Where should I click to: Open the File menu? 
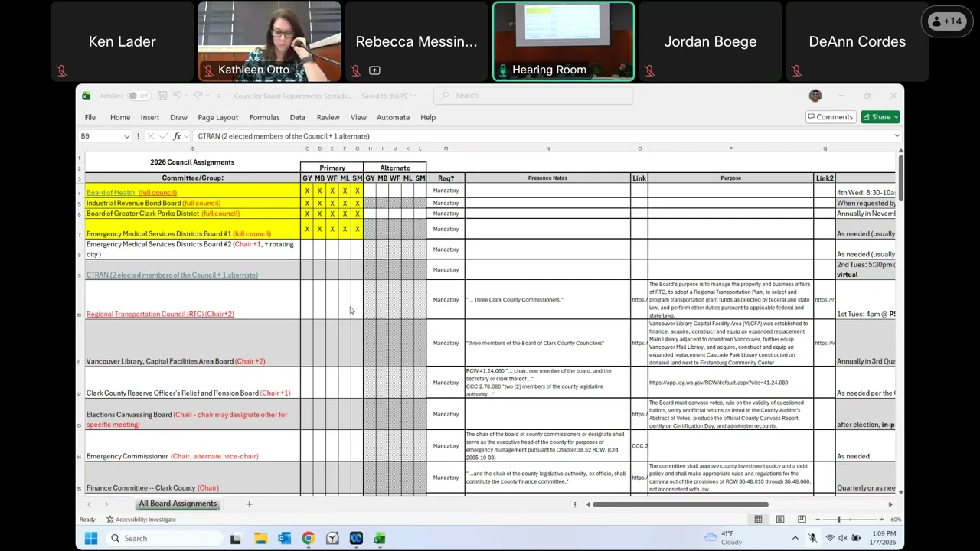pos(90,117)
